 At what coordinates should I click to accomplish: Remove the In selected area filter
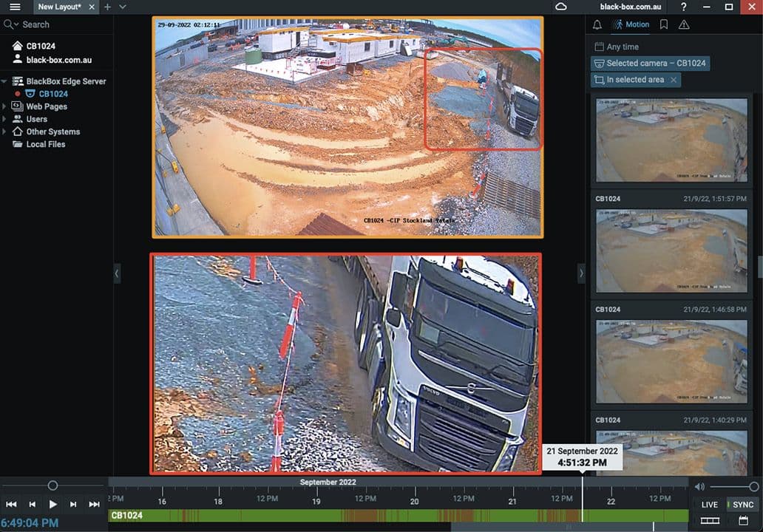point(674,80)
